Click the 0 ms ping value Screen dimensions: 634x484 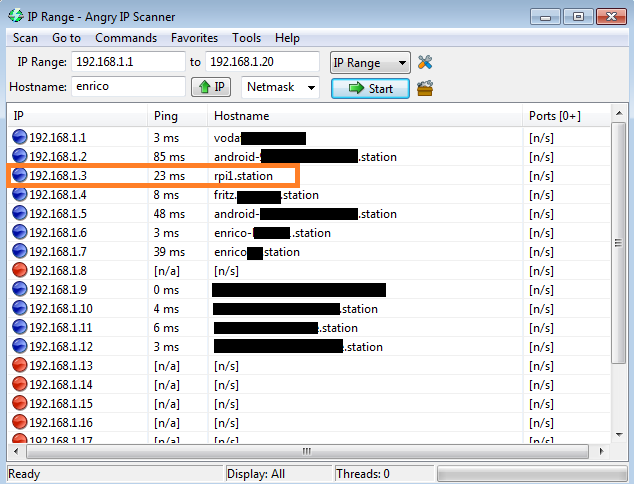click(x=166, y=290)
